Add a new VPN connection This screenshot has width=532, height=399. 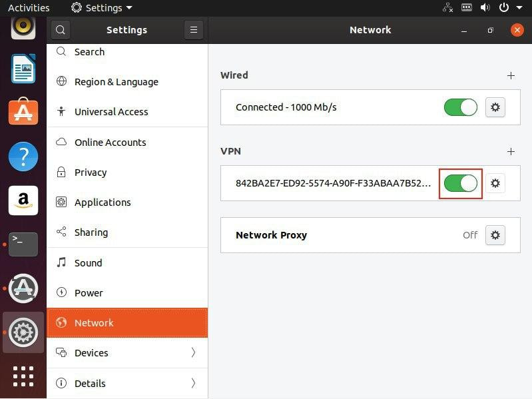(x=511, y=152)
